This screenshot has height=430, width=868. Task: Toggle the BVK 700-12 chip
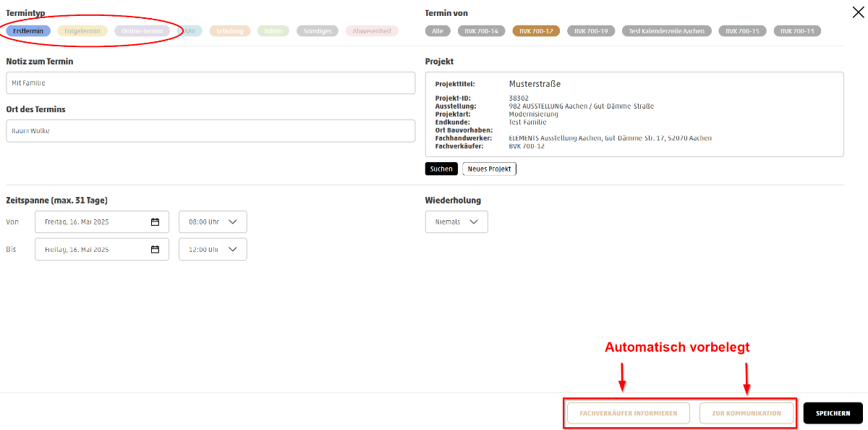coord(536,31)
